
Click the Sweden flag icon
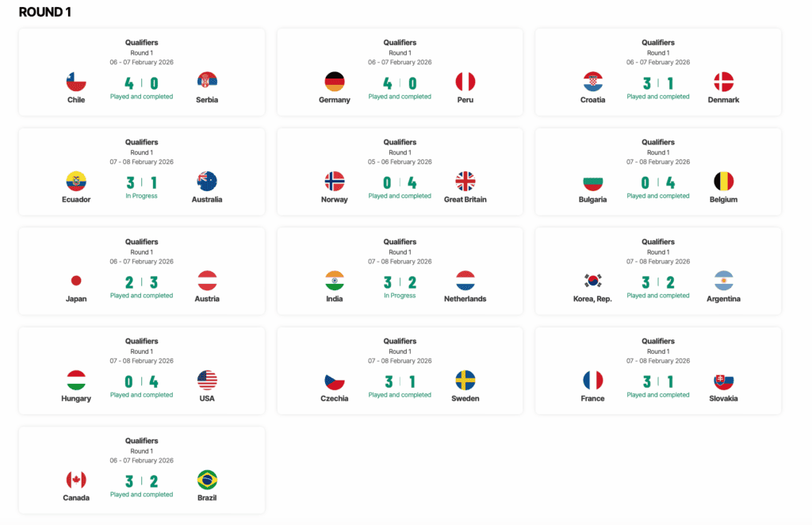click(465, 380)
